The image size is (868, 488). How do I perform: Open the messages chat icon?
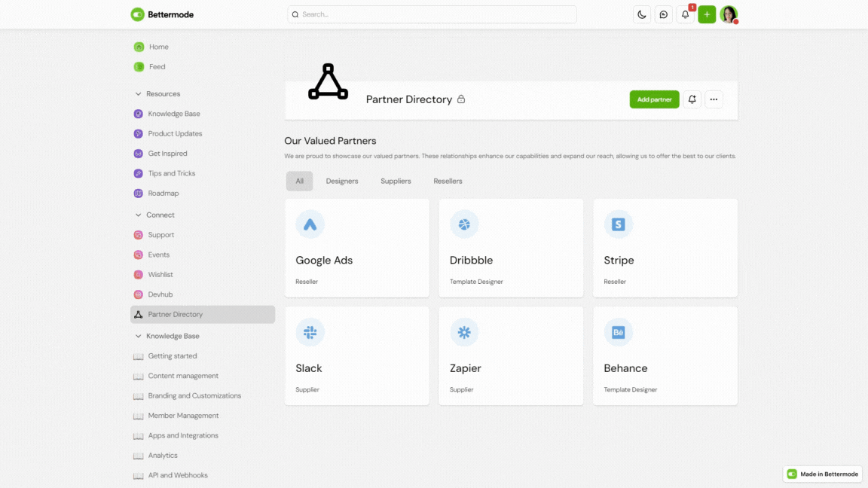[x=663, y=14]
